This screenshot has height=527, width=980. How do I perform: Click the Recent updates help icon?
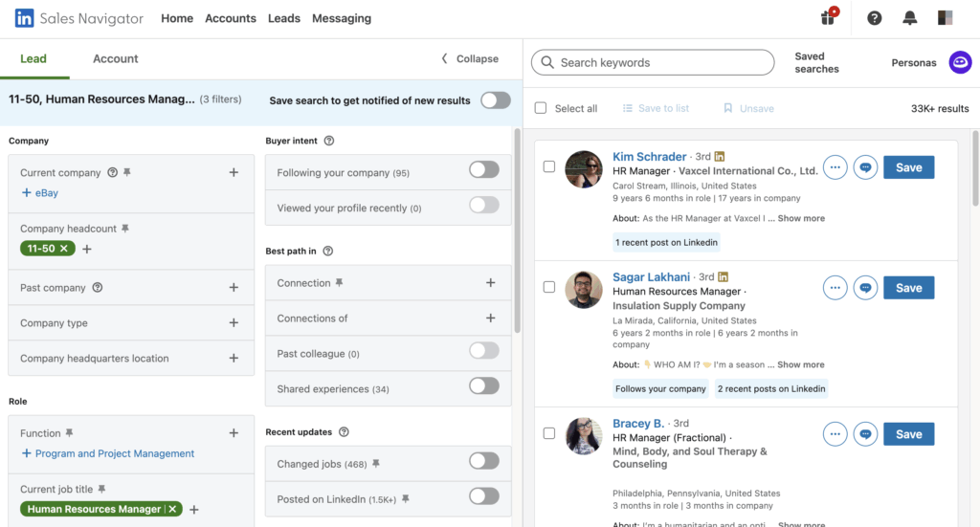pos(344,432)
